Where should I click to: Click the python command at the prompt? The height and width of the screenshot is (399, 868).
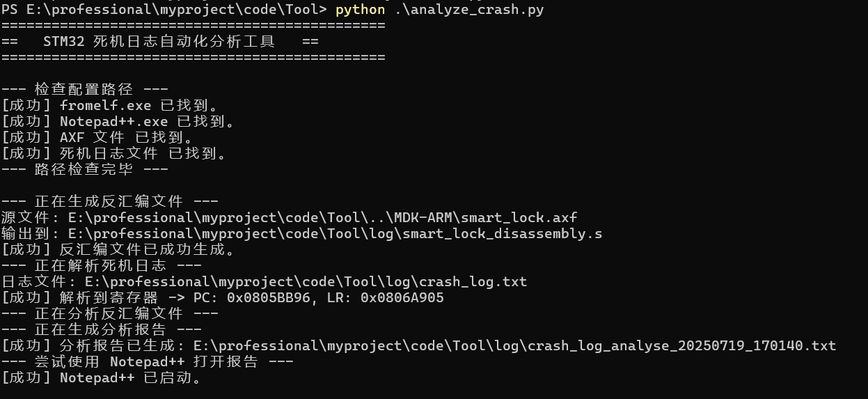click(360, 10)
